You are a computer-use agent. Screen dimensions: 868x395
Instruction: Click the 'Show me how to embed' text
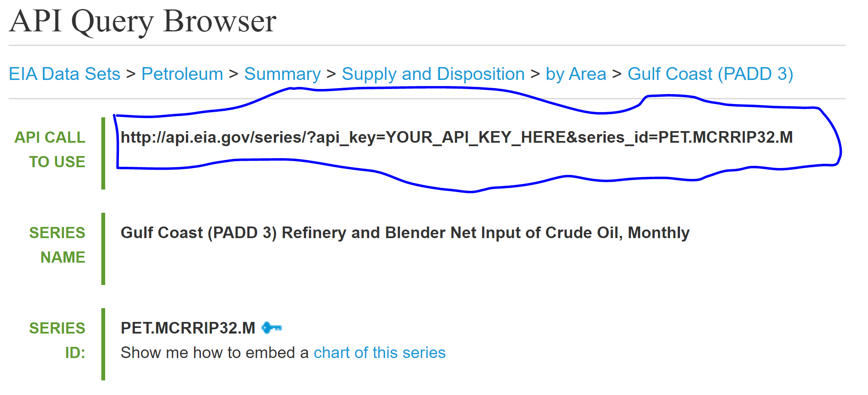(x=214, y=352)
